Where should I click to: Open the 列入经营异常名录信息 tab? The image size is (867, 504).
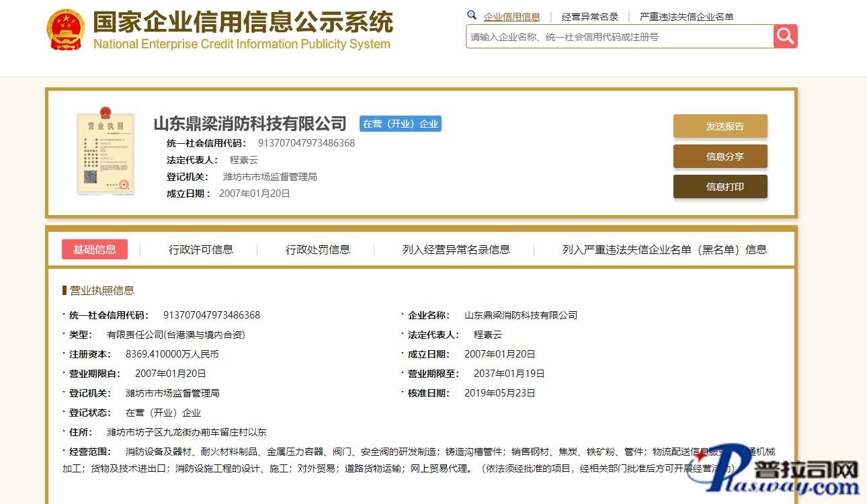click(x=456, y=249)
